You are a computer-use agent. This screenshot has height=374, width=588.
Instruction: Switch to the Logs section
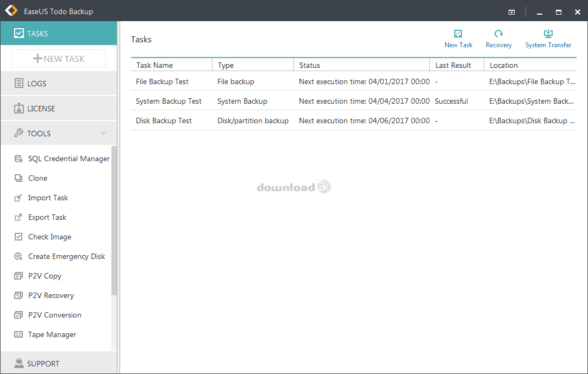[x=59, y=83]
